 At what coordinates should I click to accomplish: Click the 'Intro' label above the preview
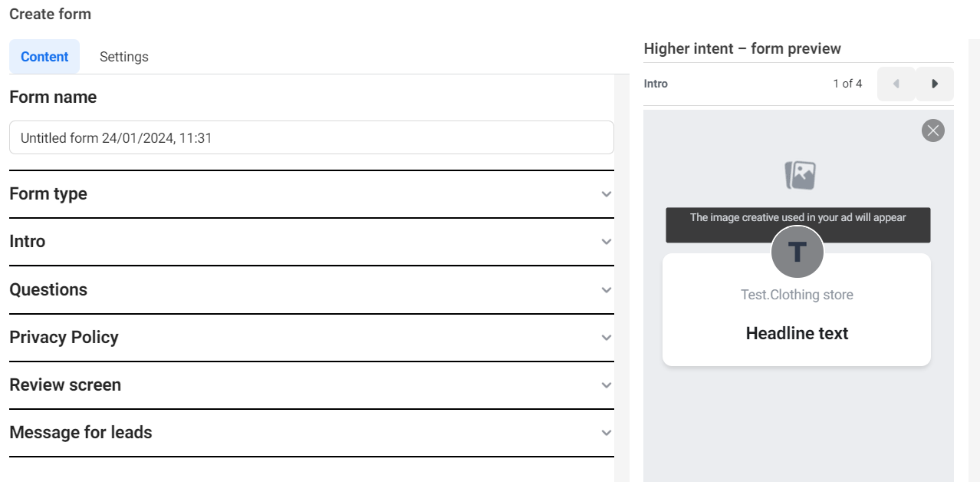pos(655,83)
